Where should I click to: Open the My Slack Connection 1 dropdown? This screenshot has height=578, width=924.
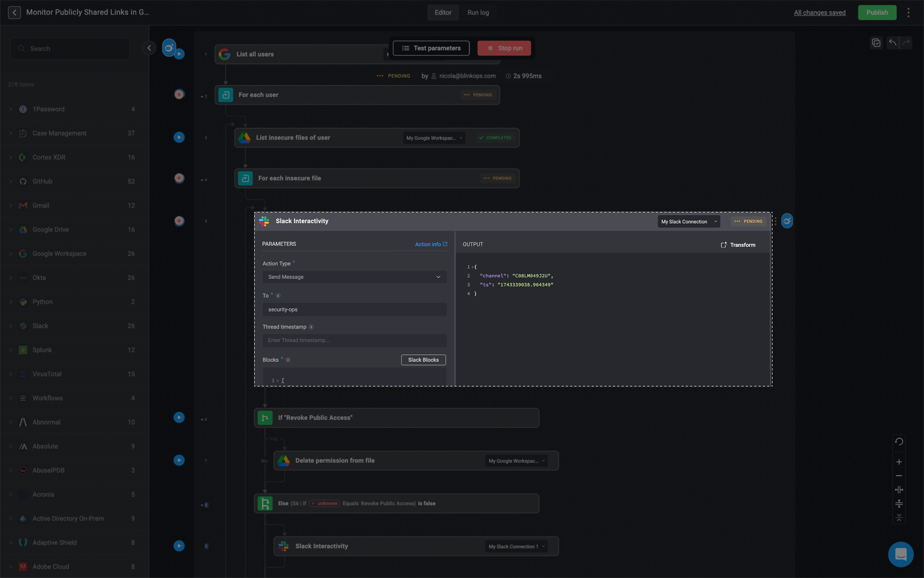[x=517, y=546]
